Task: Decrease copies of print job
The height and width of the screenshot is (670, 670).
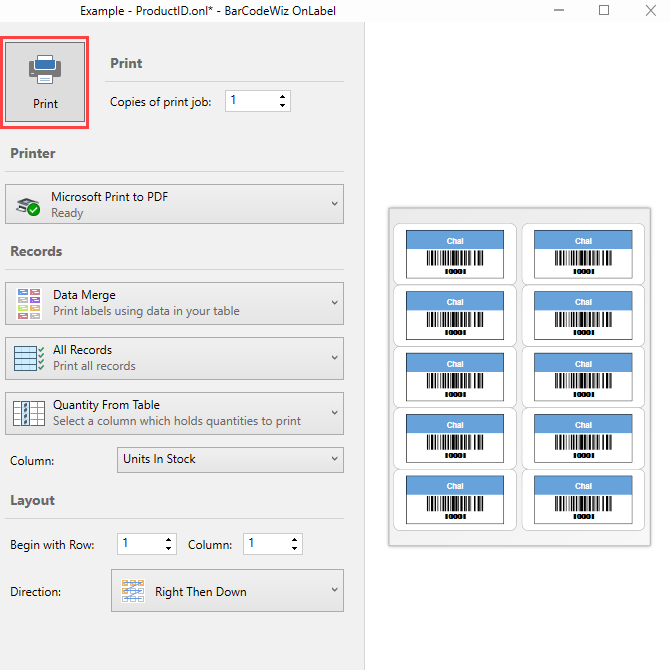Action: [x=283, y=106]
